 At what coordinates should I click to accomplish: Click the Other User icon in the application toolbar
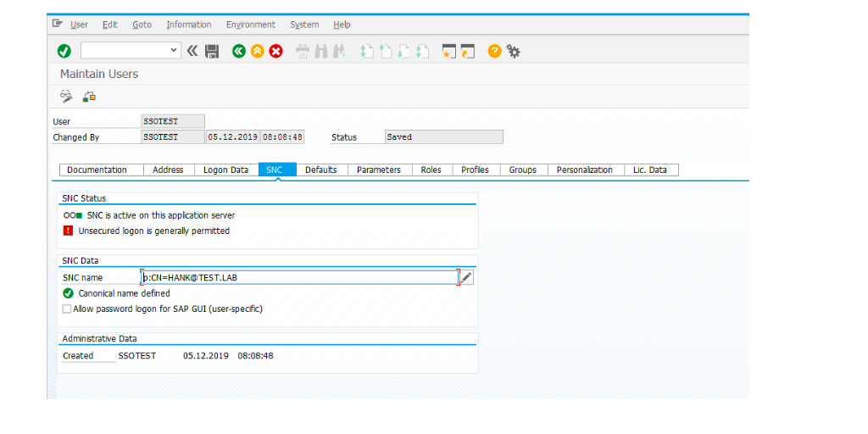89,97
